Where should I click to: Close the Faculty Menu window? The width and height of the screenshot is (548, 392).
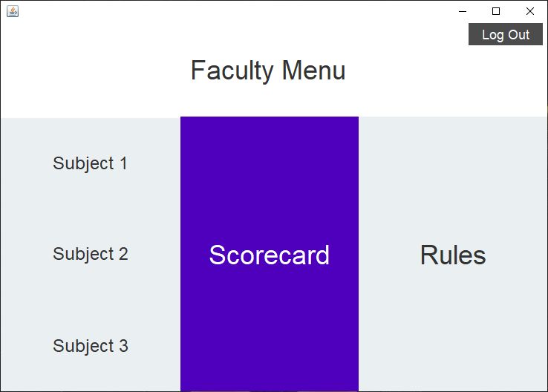[530, 11]
